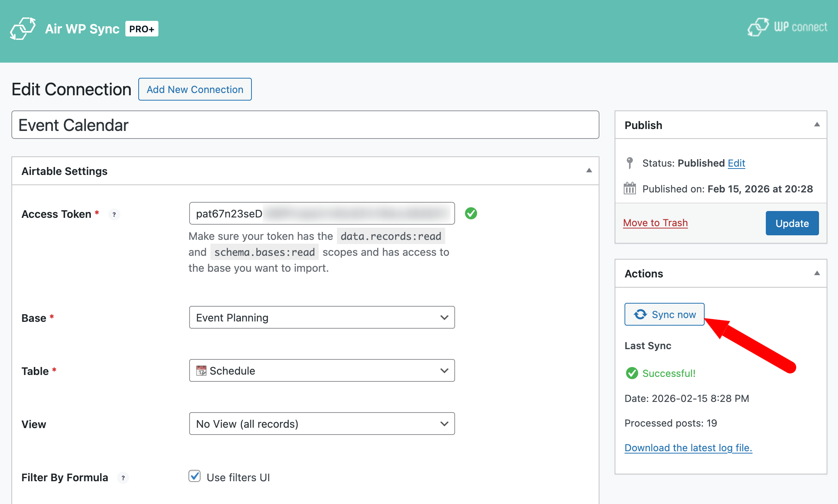838x504 pixels.
Task: Click the green Last Sync success icon
Action: 632,373
